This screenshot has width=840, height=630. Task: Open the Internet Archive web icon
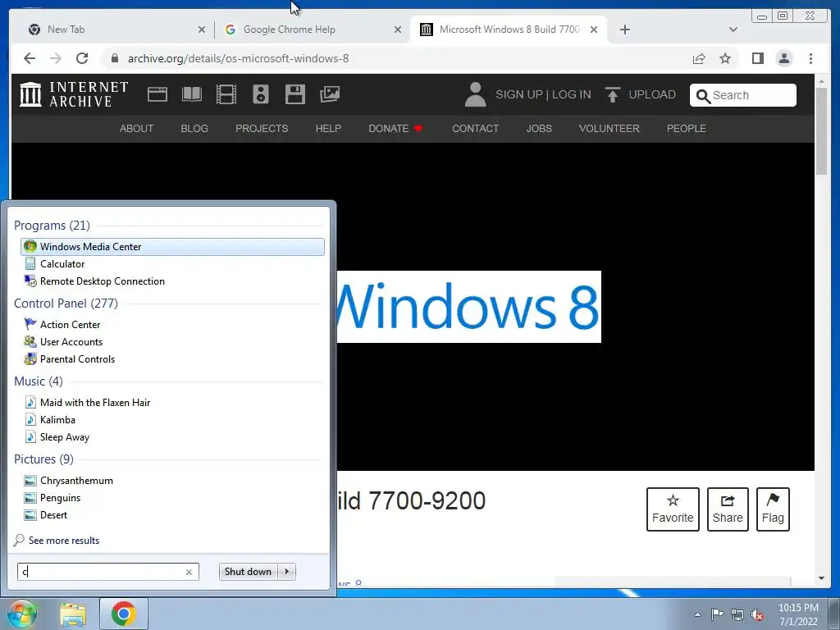click(157, 94)
